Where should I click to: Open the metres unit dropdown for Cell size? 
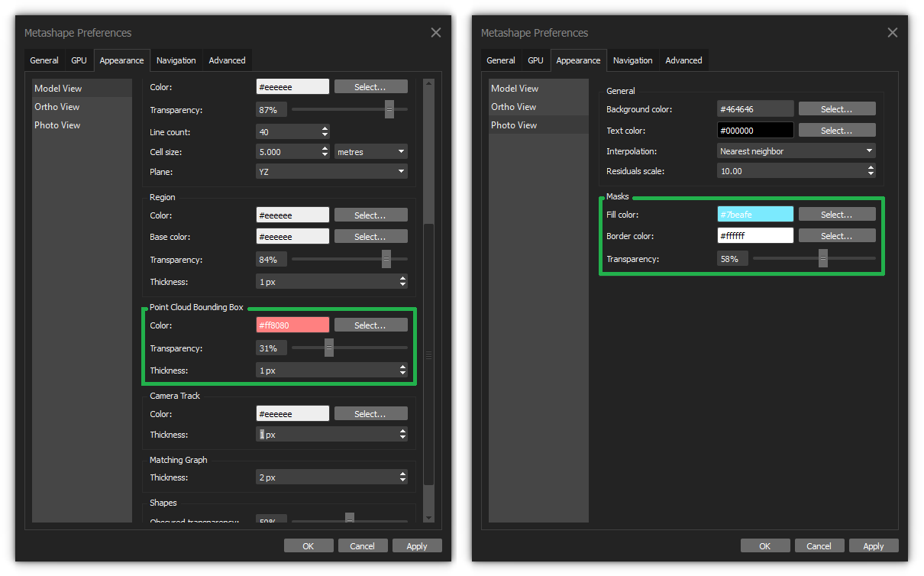click(x=371, y=152)
